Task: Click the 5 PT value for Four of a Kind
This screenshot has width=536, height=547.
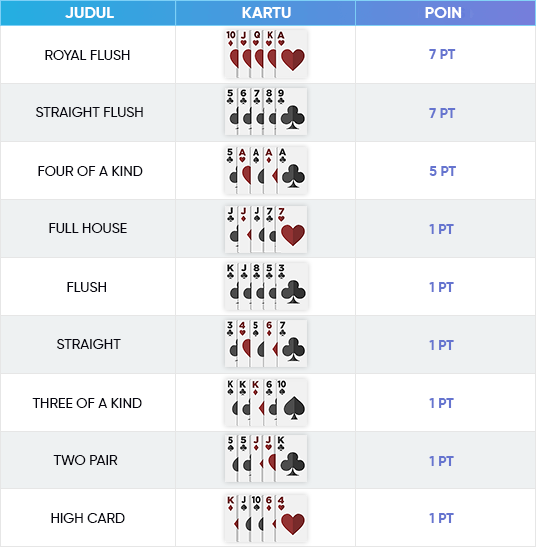Action: click(x=442, y=171)
